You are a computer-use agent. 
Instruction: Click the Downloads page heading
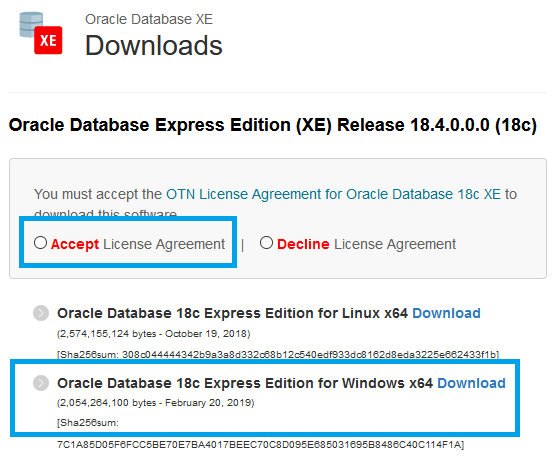(154, 45)
